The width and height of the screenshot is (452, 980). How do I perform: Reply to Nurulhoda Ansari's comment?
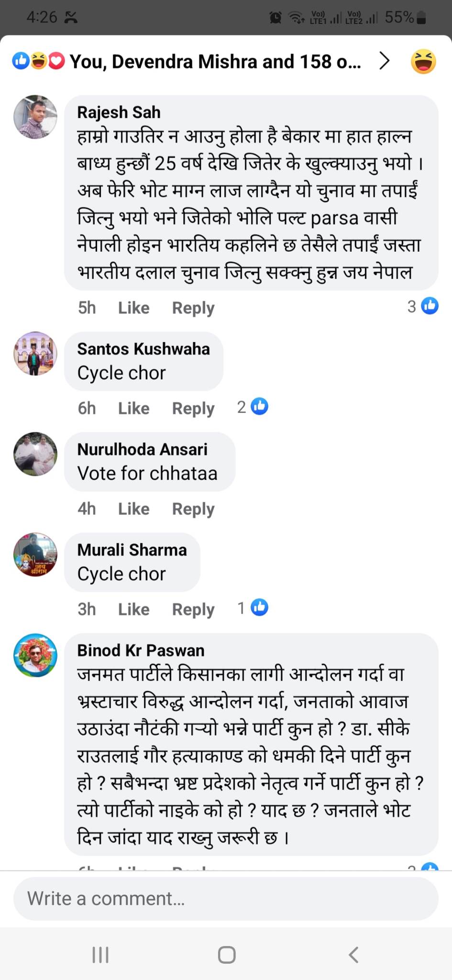pos(193,509)
